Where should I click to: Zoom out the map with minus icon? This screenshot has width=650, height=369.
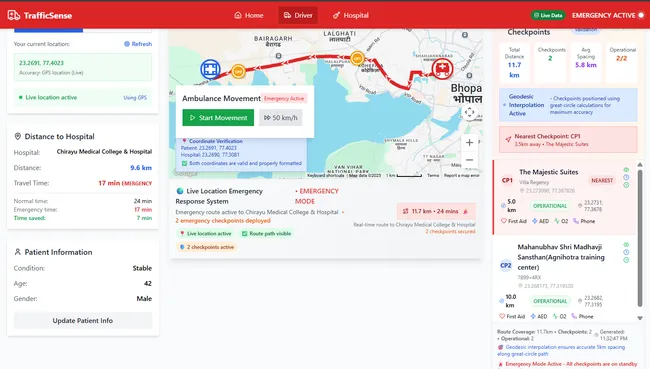click(x=469, y=160)
